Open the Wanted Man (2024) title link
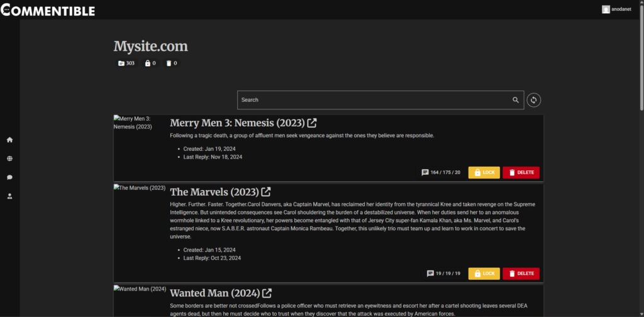 click(214, 293)
